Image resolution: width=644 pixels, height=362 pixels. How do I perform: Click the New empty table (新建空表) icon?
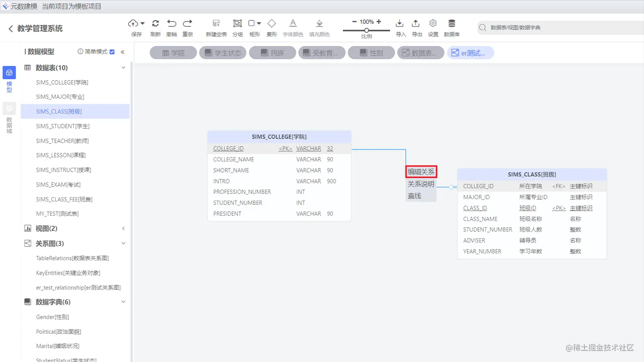pyautogui.click(x=216, y=23)
